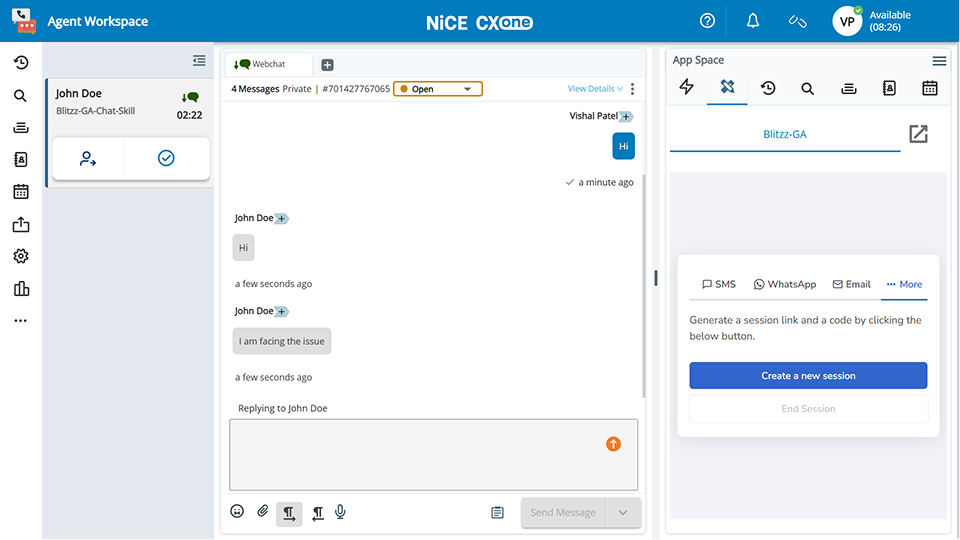Viewport: 960px width, 540px height.
Task: Choose the WhatsApp option
Action: (784, 284)
